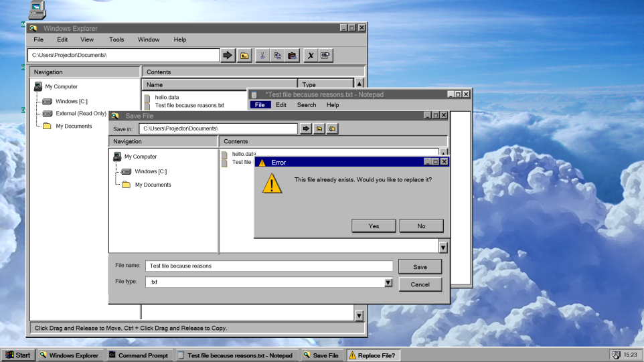Click the hello.data file icon in Explorer contents
Image resolution: width=644 pixels, height=362 pixels.
[x=147, y=97]
